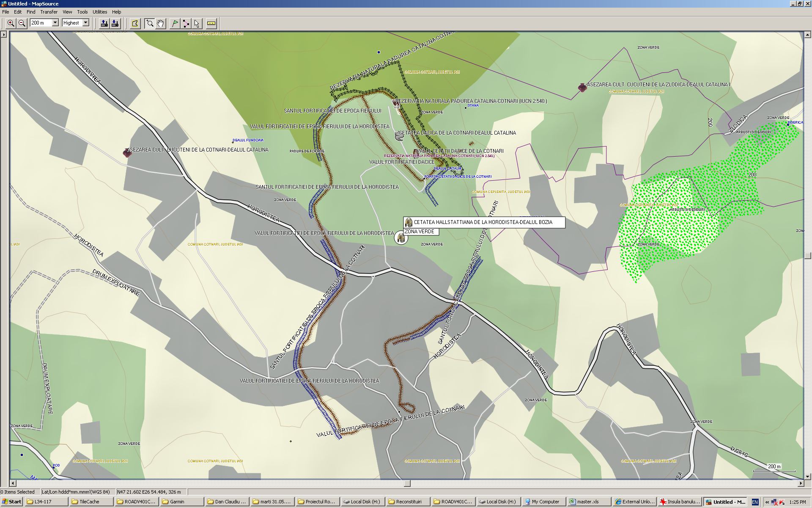
Task: Click the vertical scrollbar up arrow
Action: pyautogui.click(x=808, y=35)
